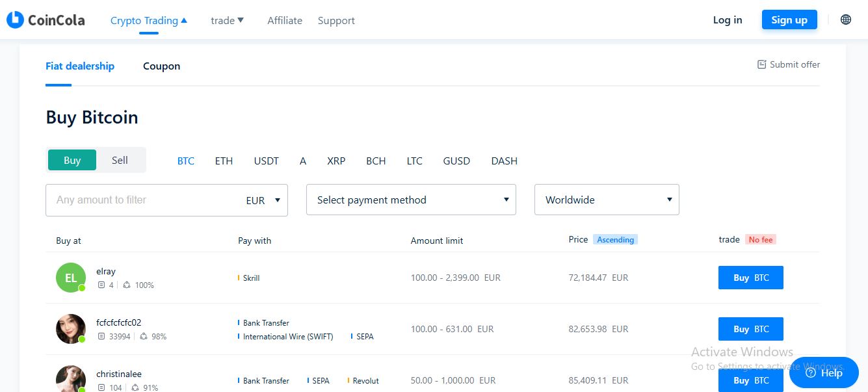Open fcfcfcfcfc02's profile photo
The height and width of the screenshot is (392, 868).
[x=71, y=329]
